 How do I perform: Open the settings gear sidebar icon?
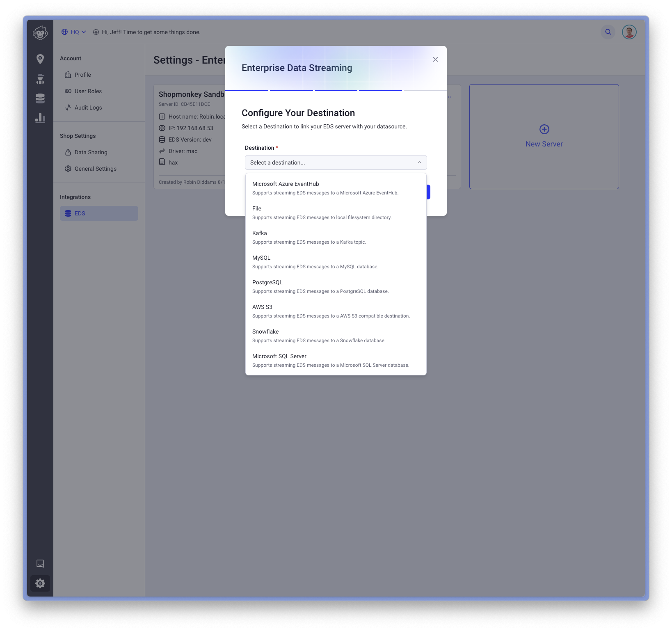click(40, 583)
